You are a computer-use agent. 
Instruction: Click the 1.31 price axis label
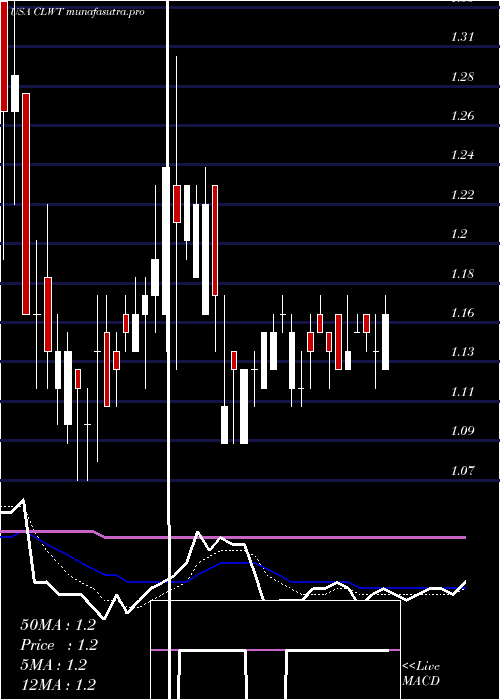462,37
